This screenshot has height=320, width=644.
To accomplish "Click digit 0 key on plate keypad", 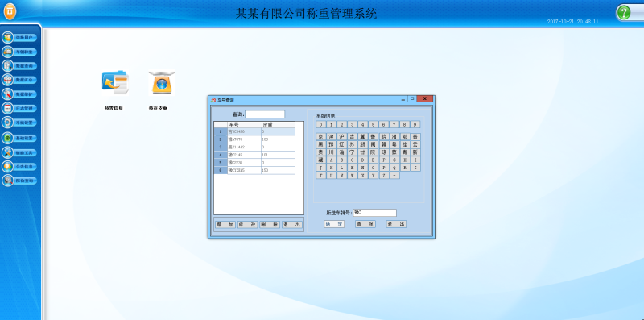I will pos(321,124).
